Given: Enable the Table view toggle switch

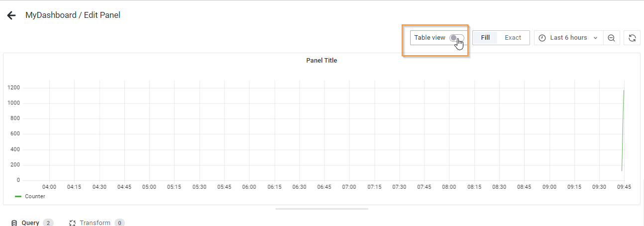Looking at the screenshot, I should 457,38.
